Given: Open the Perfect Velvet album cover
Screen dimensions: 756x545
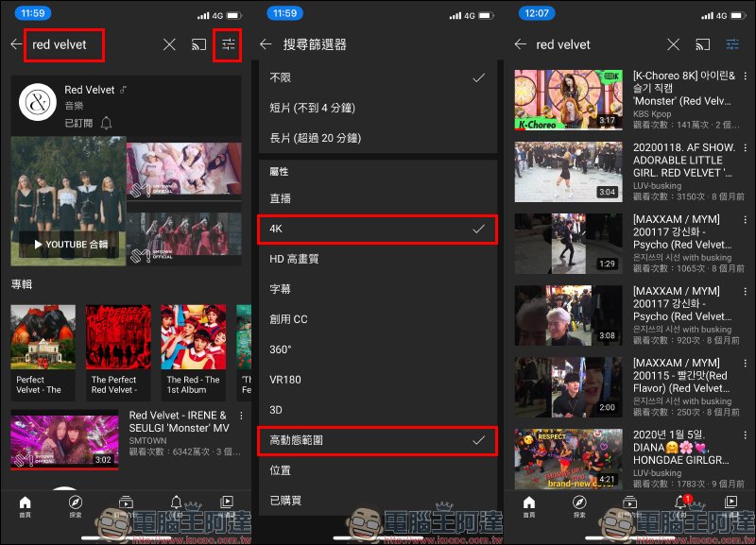Looking at the screenshot, I should [x=43, y=336].
